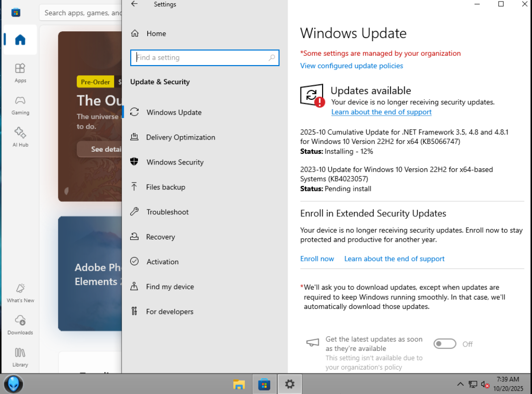Click Enroll in Extended Security Updates heading
The width and height of the screenshot is (532, 394).
click(x=373, y=213)
